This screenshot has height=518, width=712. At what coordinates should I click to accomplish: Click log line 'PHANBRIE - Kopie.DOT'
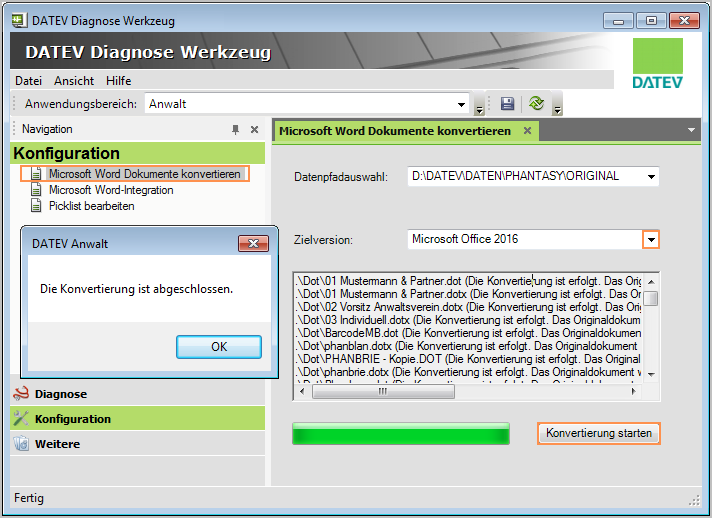pyautogui.click(x=469, y=359)
